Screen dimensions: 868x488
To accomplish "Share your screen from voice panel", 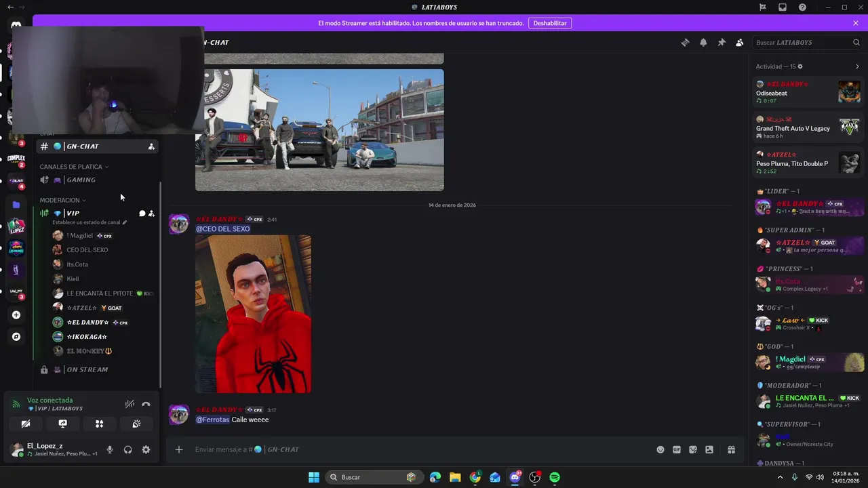I will pos(62,424).
